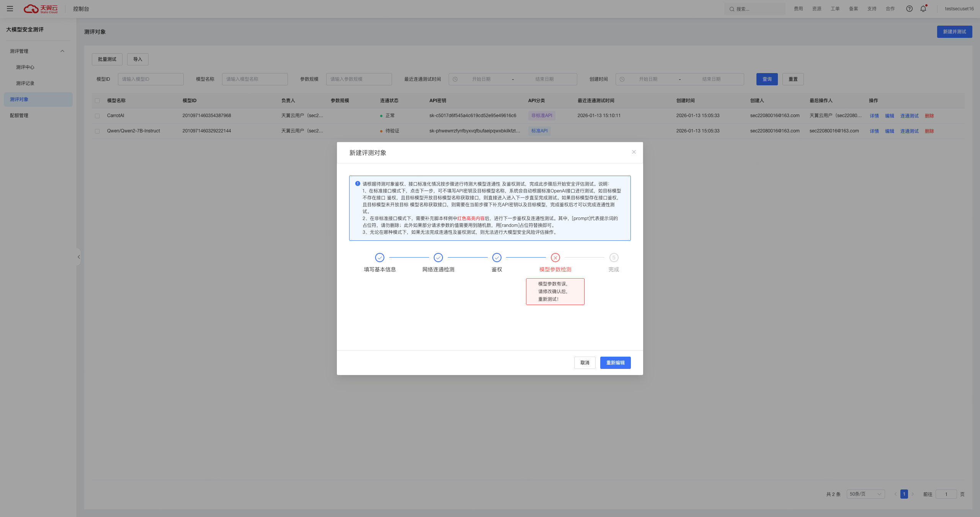Viewport: 980px width, 517px height.
Task: Click the 鉴权 step checkmark icon
Action: (497, 258)
